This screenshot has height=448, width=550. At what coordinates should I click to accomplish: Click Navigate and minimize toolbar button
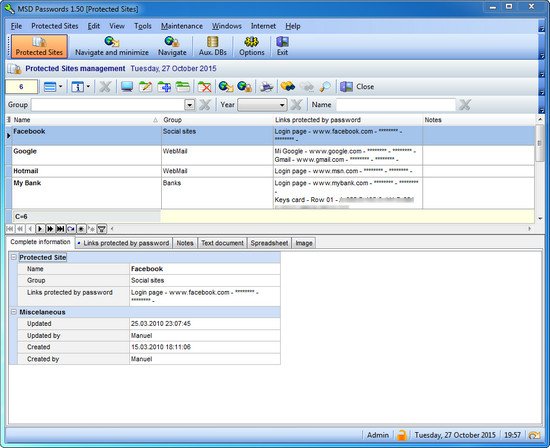point(112,46)
